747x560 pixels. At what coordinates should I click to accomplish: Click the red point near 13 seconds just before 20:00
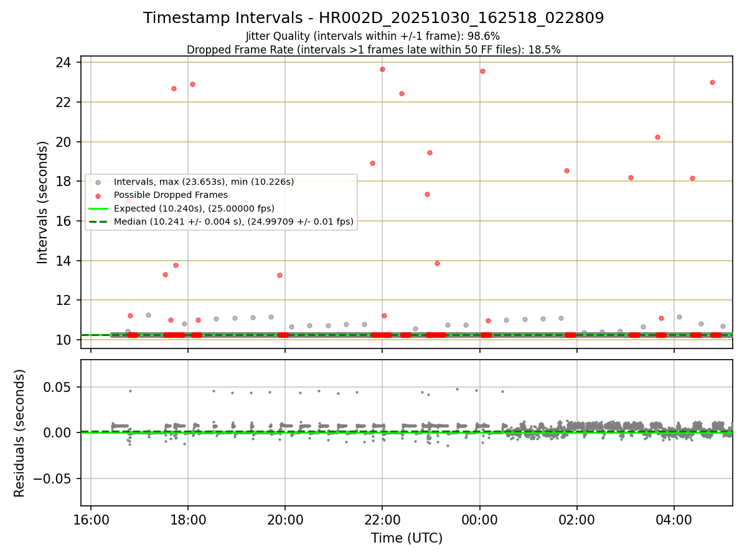[x=280, y=275]
